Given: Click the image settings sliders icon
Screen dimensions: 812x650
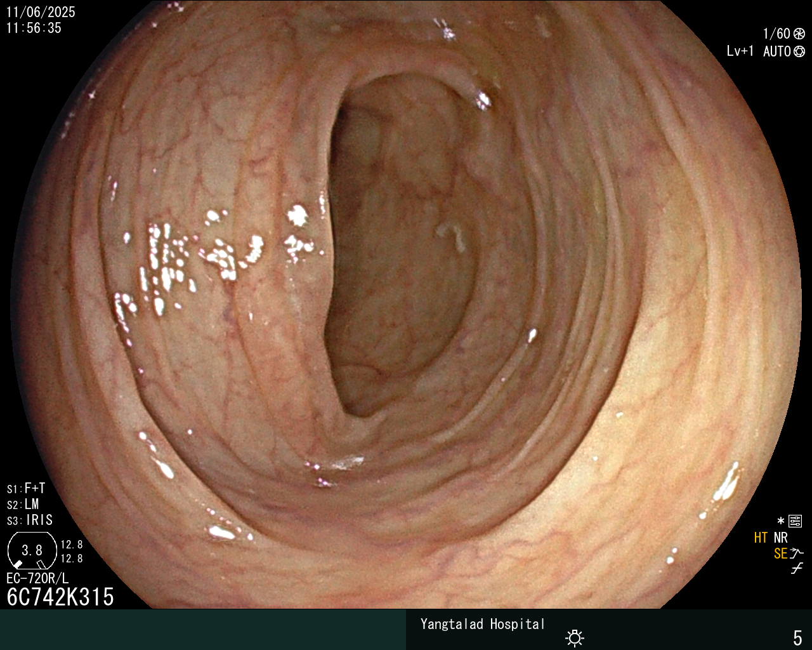Looking at the screenshot, I should 796,521.
